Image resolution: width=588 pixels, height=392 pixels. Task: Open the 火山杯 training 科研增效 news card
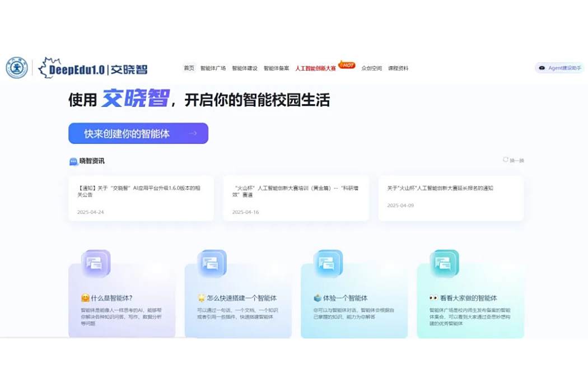pyautogui.click(x=296, y=198)
